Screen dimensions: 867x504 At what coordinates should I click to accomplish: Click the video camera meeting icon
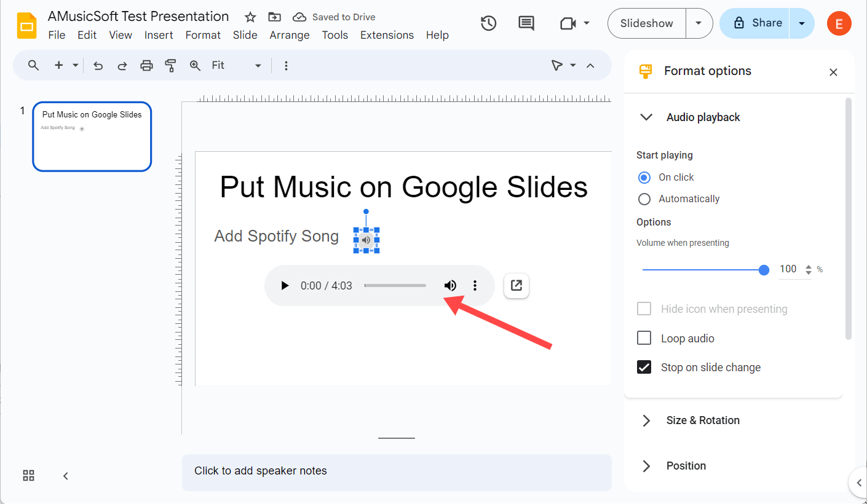568,23
